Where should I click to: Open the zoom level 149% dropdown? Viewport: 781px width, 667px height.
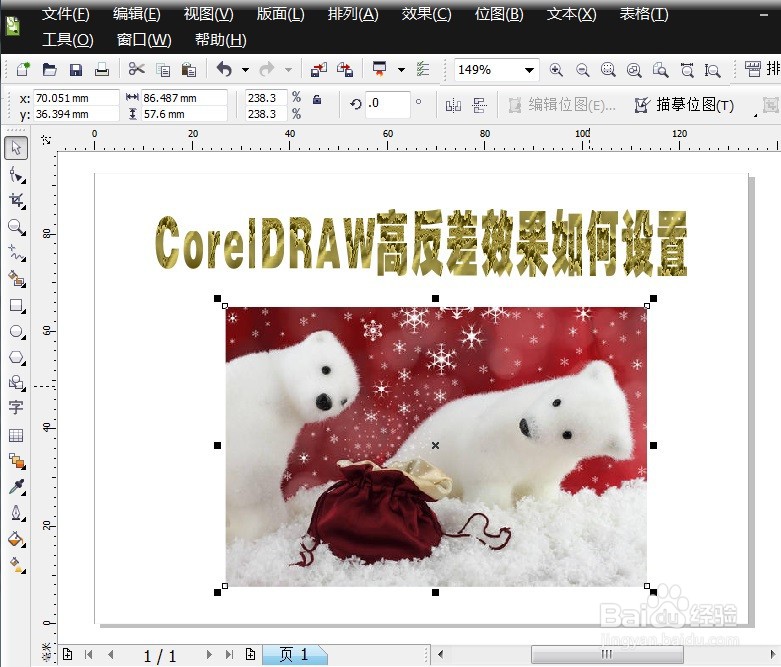coord(529,70)
